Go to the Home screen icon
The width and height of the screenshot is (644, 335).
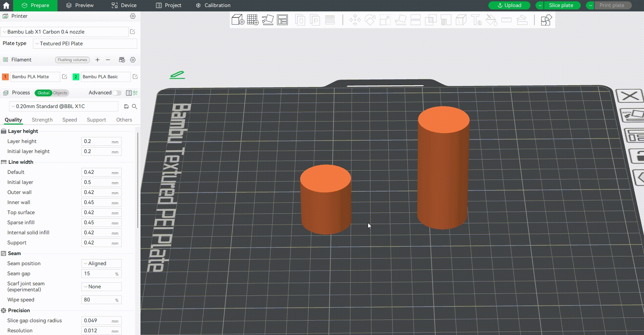click(6, 5)
